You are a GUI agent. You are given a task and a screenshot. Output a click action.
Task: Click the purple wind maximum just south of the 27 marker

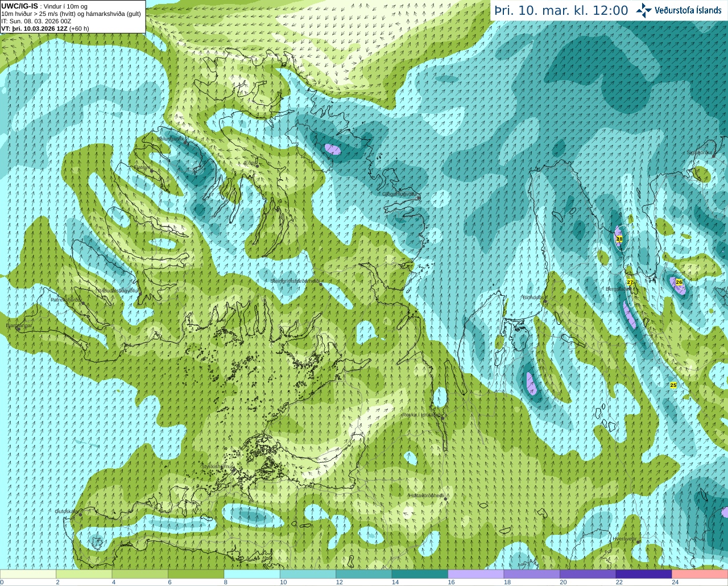coord(629,315)
